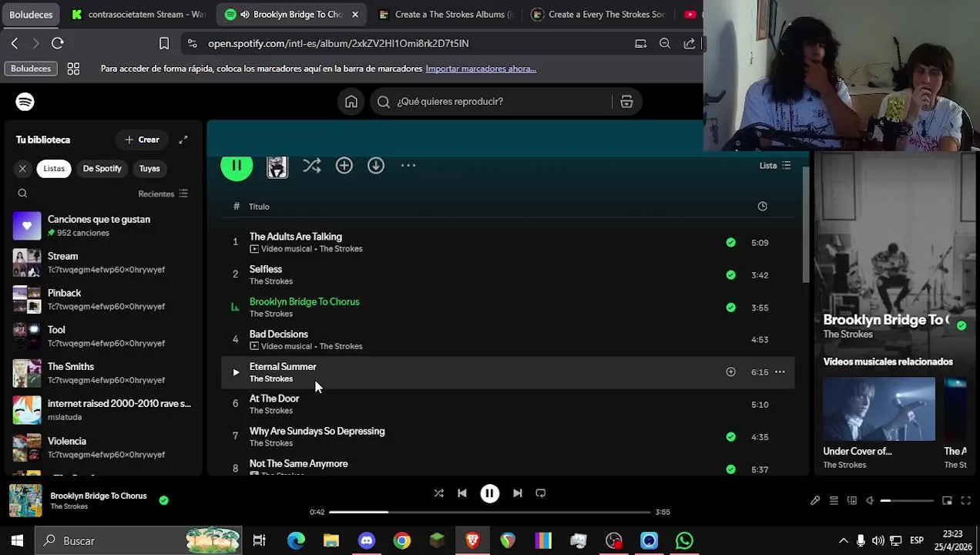Select Listas filter chip
Viewport: 980px width, 555px height.
pyautogui.click(x=54, y=168)
